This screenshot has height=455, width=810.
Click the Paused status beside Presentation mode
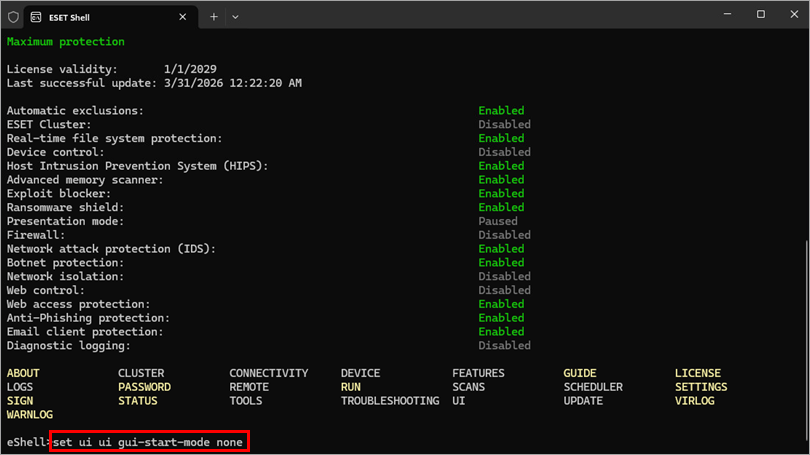498,221
